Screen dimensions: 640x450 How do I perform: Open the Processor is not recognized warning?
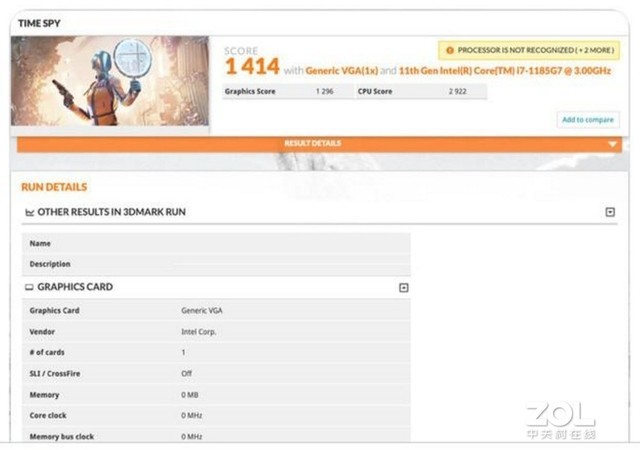(x=529, y=50)
